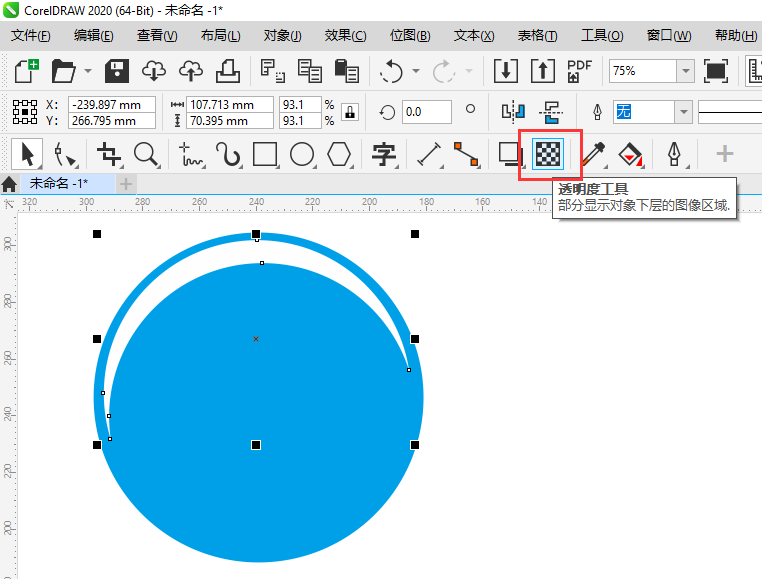Click the rotation angle input field
The image size is (762, 579).
click(427, 112)
